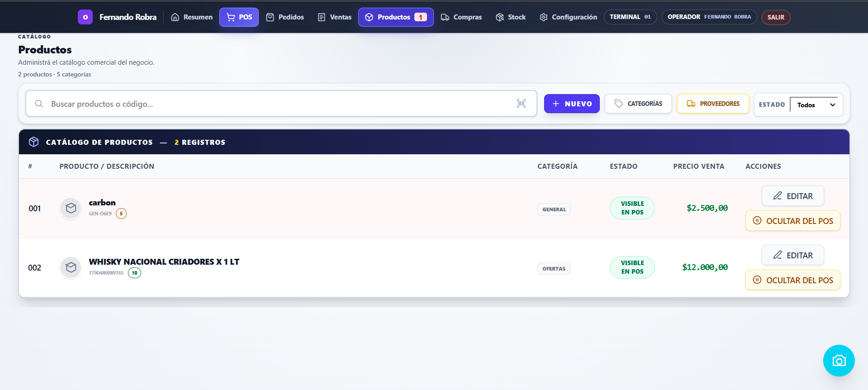Click the purple logo icon beside Fernando Robra
The height and width of the screenshot is (390, 868).
[85, 17]
